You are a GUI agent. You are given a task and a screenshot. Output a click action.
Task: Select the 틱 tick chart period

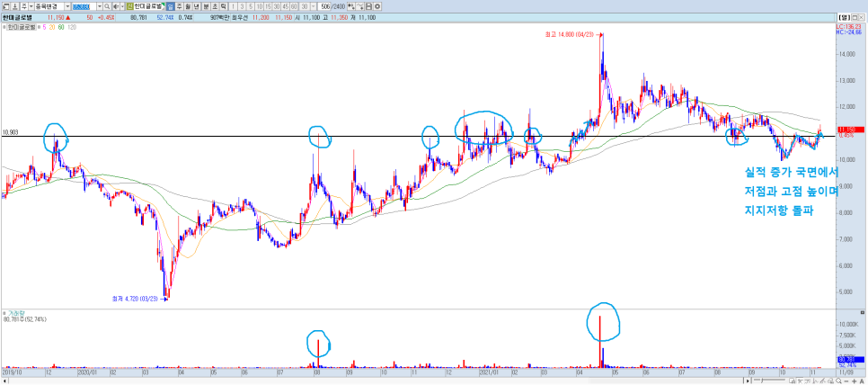coord(223,6)
